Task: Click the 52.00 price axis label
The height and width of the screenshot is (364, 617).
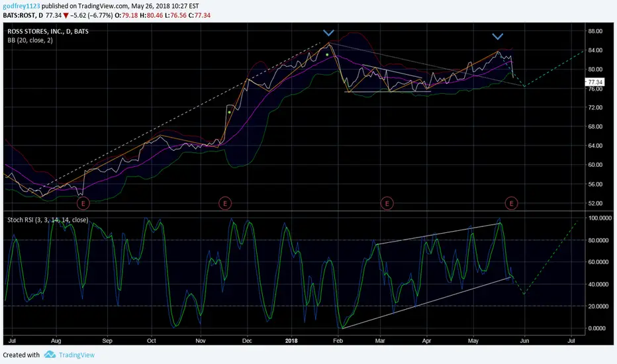Action: (595, 203)
